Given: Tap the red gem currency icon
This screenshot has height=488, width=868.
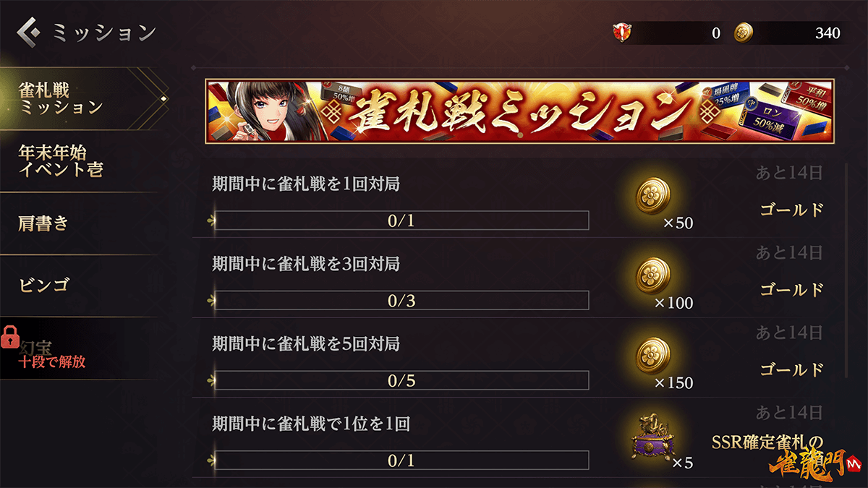Looking at the screenshot, I should 622,33.
